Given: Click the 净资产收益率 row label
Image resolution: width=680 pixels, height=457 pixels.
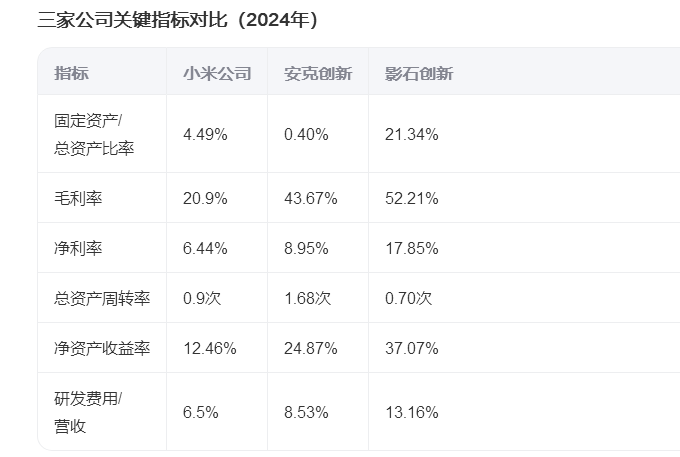Looking at the screenshot, I should tap(102, 348).
